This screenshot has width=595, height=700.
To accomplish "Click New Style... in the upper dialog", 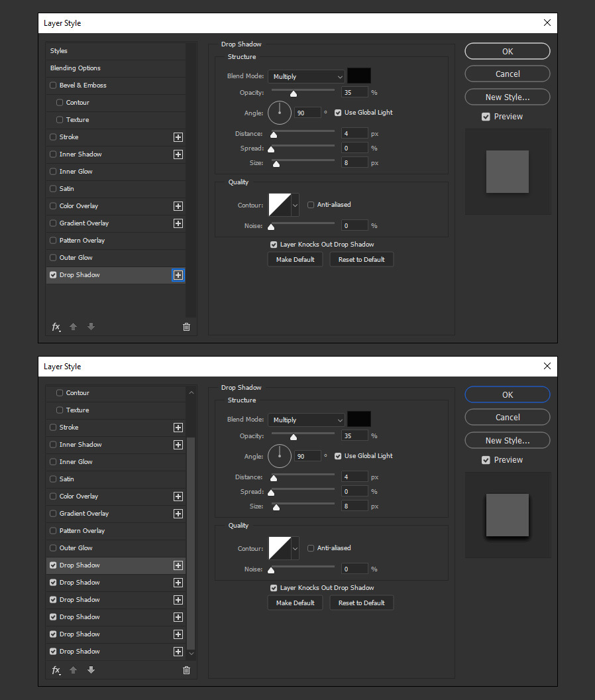I will tap(508, 97).
